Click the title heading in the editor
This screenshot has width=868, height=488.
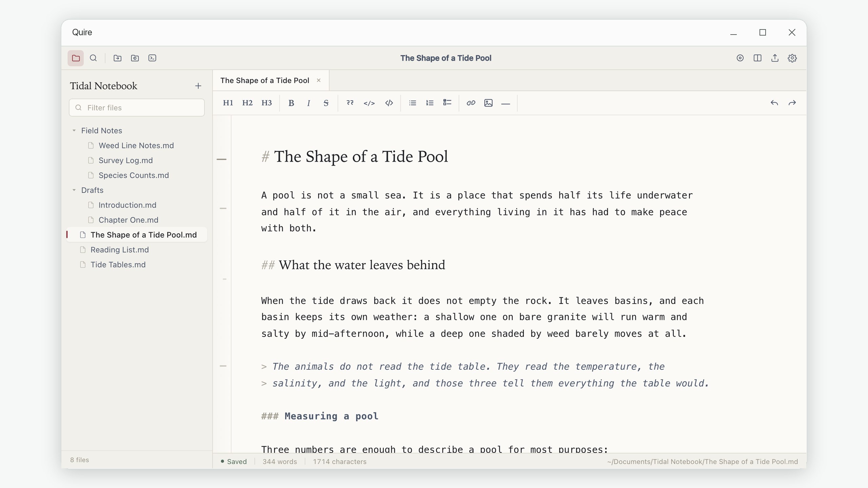pos(355,157)
